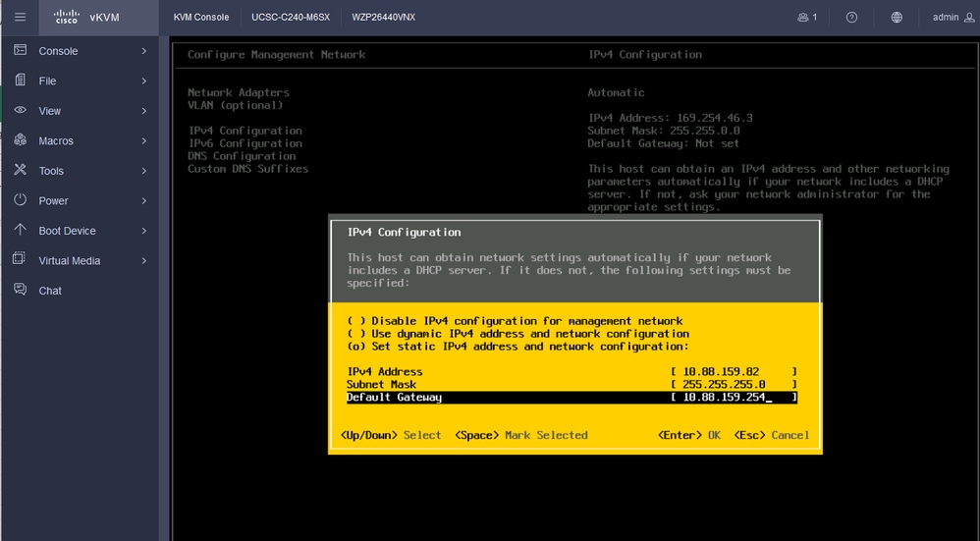Expand the View menu chevron

(143, 111)
